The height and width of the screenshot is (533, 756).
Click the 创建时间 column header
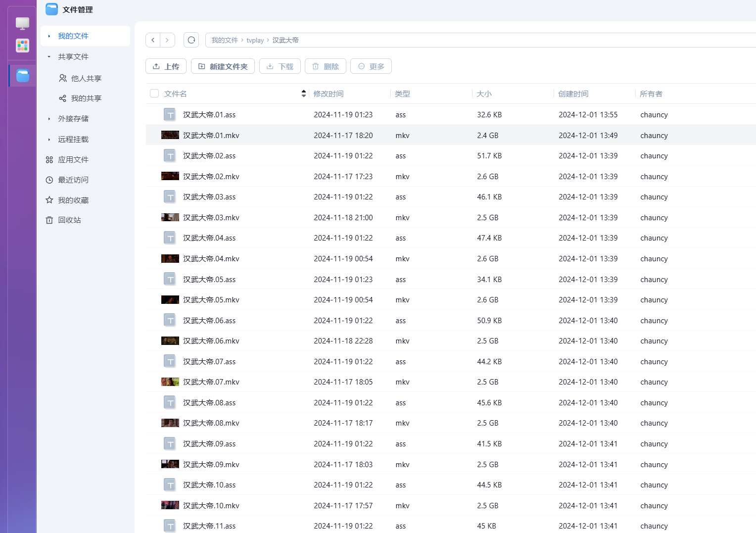click(573, 94)
